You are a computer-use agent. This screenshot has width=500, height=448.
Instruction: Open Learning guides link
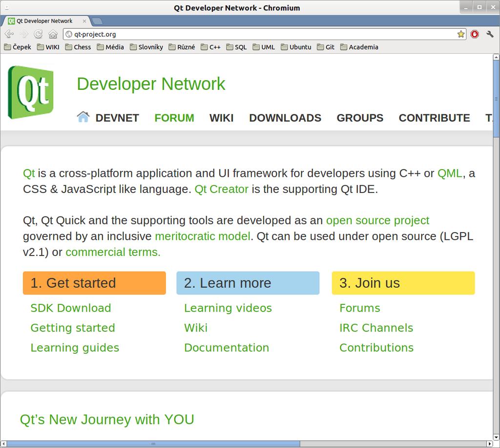75,347
